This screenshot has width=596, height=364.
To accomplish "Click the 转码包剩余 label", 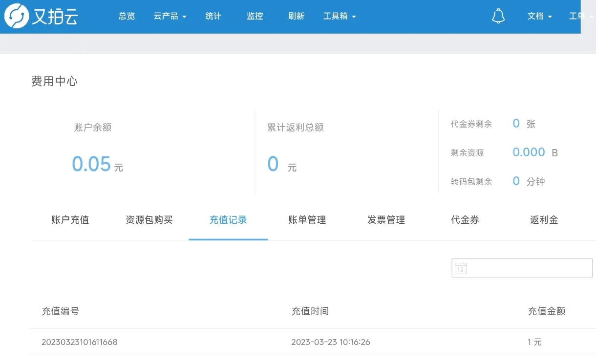I will click(x=471, y=182).
